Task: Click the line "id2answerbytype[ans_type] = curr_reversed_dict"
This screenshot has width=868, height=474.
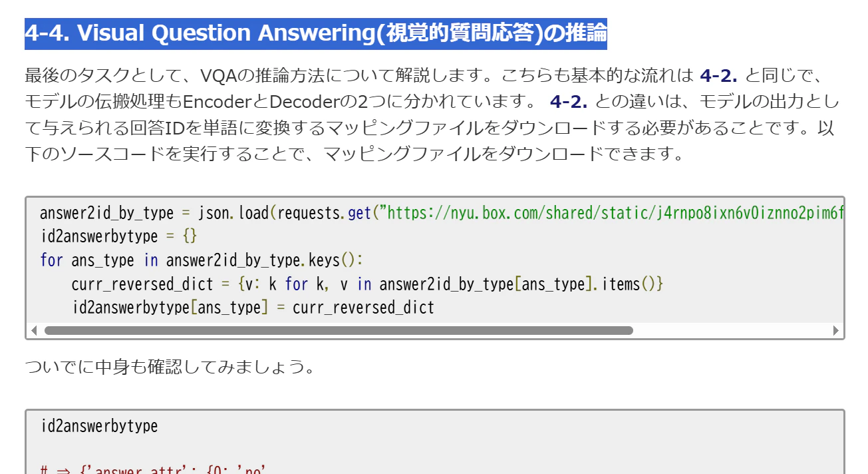Action: [x=253, y=308]
